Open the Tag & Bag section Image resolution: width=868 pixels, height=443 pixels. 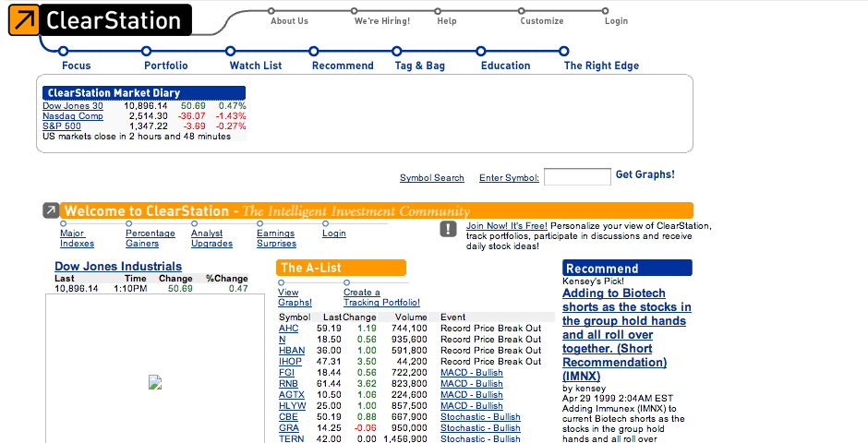419,66
